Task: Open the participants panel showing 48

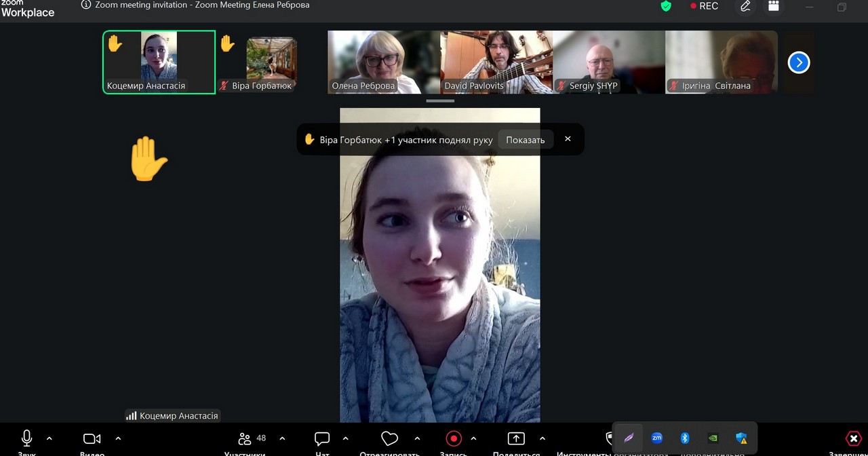Action: (x=252, y=438)
